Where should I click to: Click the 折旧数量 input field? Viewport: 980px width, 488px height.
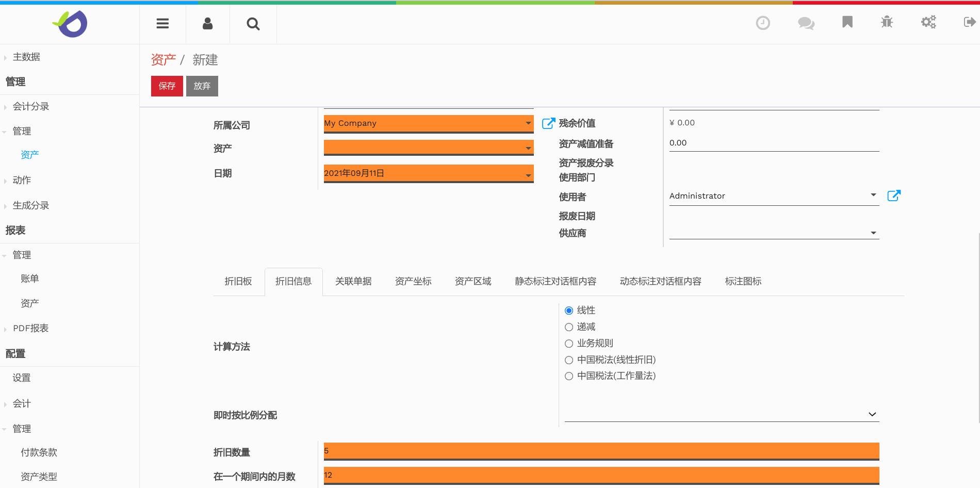(601, 451)
